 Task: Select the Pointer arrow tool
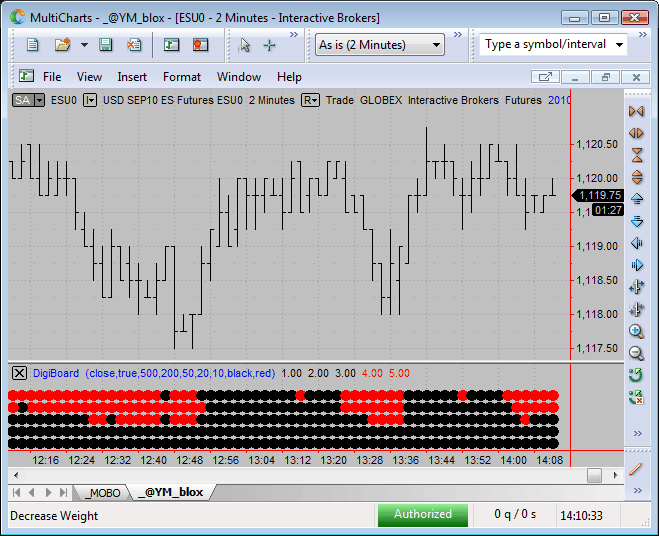(x=245, y=45)
